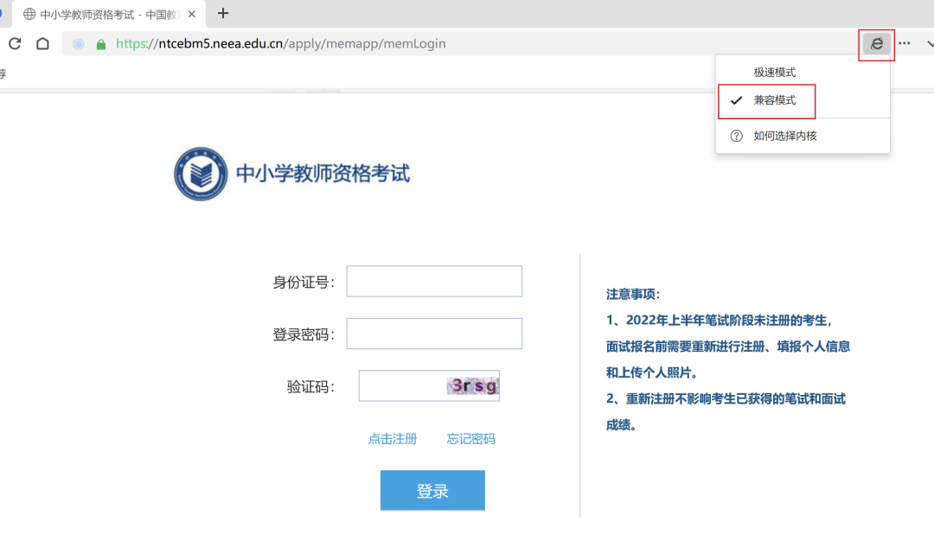Open a new browser tab with the plus icon
Image resolution: width=934 pixels, height=560 pixels.
(223, 13)
